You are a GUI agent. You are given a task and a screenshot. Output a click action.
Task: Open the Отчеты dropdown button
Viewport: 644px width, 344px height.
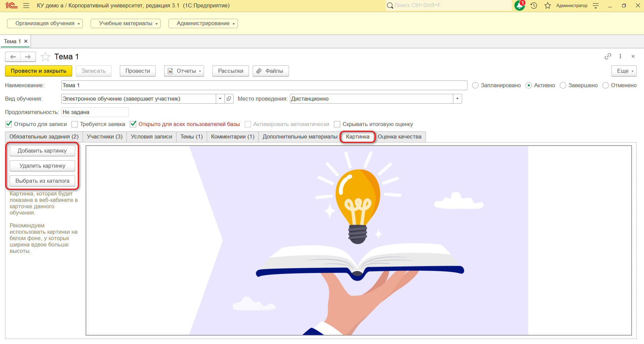click(x=184, y=71)
